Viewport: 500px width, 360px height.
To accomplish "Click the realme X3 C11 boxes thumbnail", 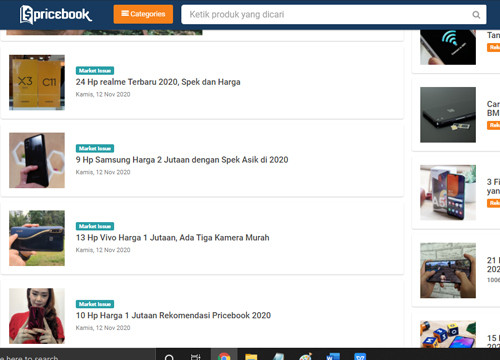I will click(x=37, y=82).
